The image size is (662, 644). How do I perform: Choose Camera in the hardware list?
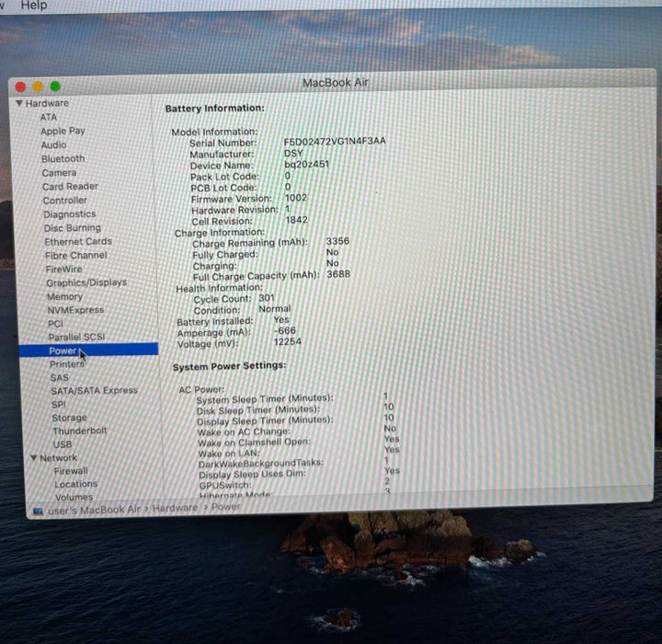tap(59, 173)
